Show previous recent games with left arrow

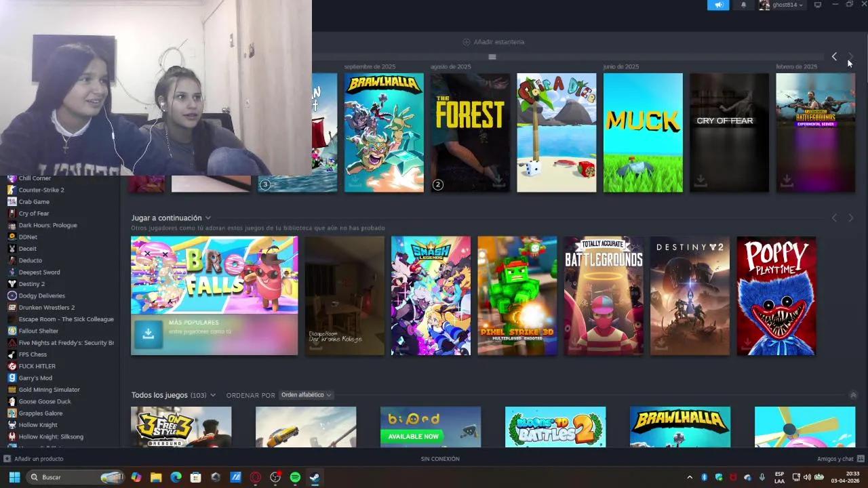pyautogui.click(x=834, y=57)
